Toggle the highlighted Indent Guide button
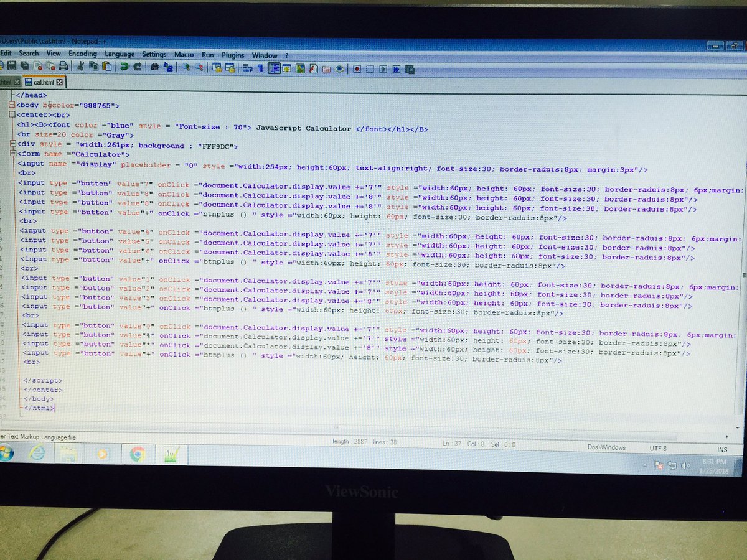The image size is (747, 560). coord(274,68)
